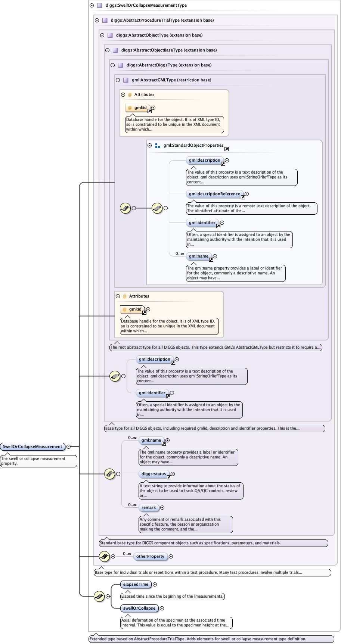The image size is (341, 644).
Task: Click sequence icon joining elapsedTime and swellOrCollapse
Action: click(99, 597)
